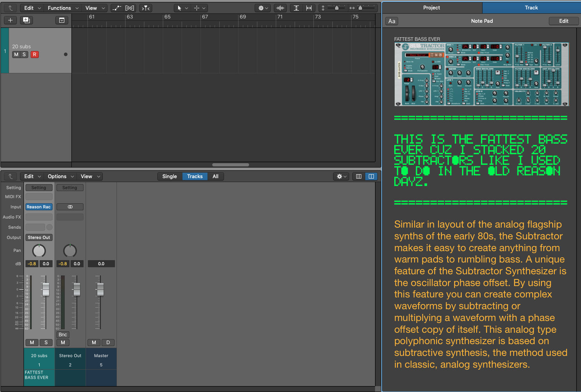
Task: Click the Mixer level-up arrow icon
Action: (11, 176)
